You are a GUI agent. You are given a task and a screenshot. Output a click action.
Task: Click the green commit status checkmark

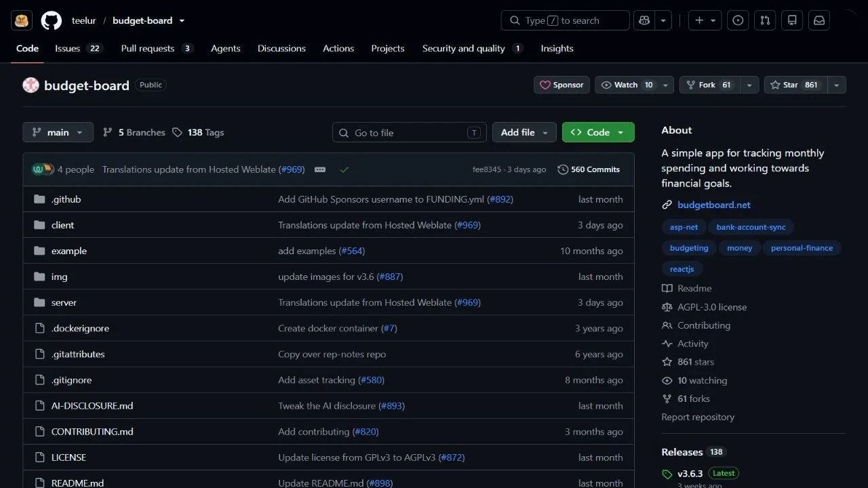click(344, 169)
